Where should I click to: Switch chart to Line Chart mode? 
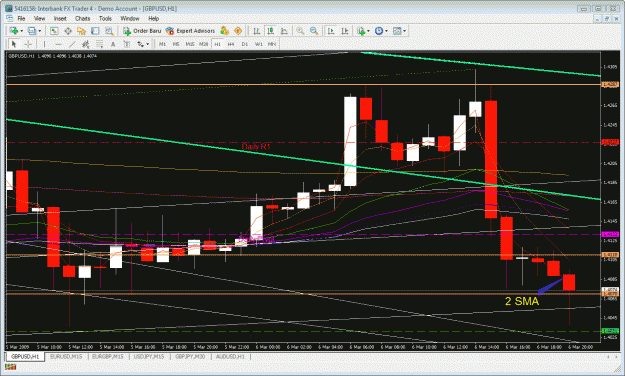(x=284, y=31)
